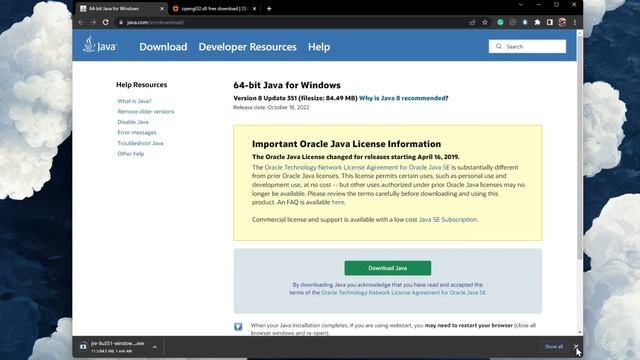The height and width of the screenshot is (360, 640).
Task: Open the Help menu in Java header
Action: tap(319, 47)
